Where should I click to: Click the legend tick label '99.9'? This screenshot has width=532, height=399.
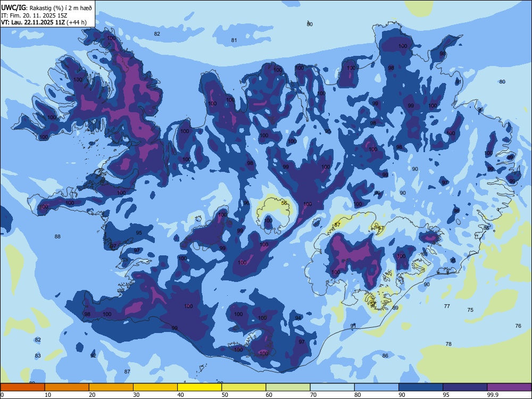(x=493, y=395)
